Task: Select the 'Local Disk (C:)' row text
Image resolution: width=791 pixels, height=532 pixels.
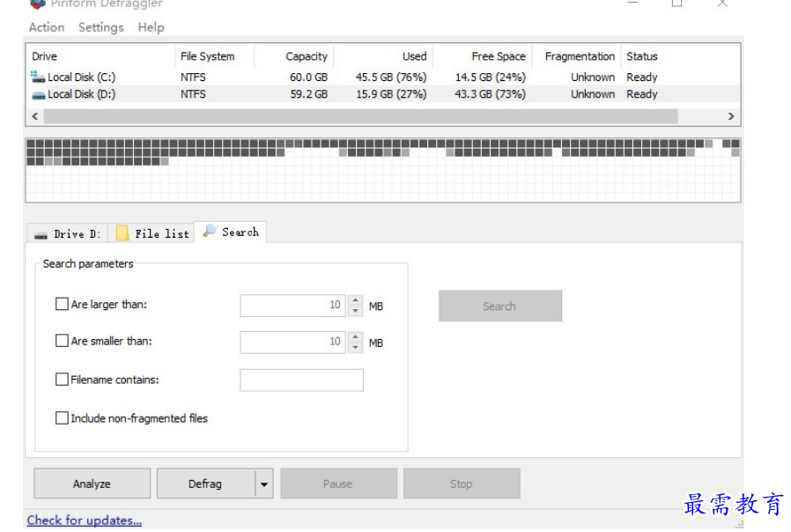Action: click(81, 78)
